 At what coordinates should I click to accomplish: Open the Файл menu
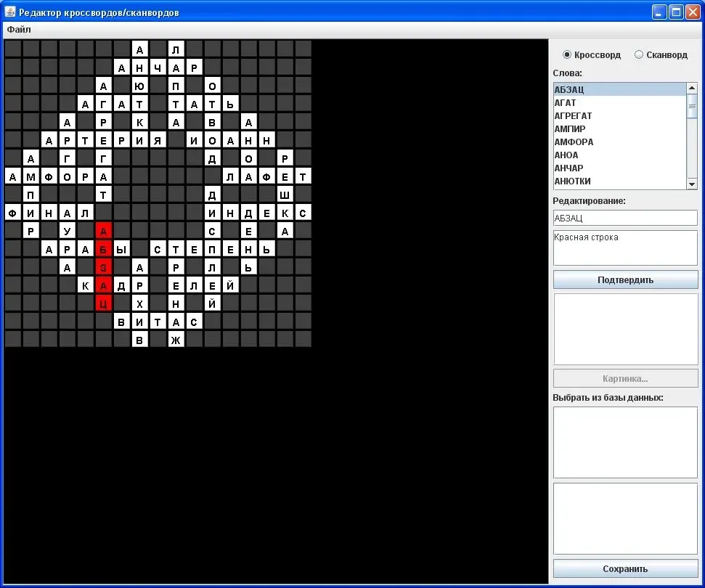tap(19, 30)
